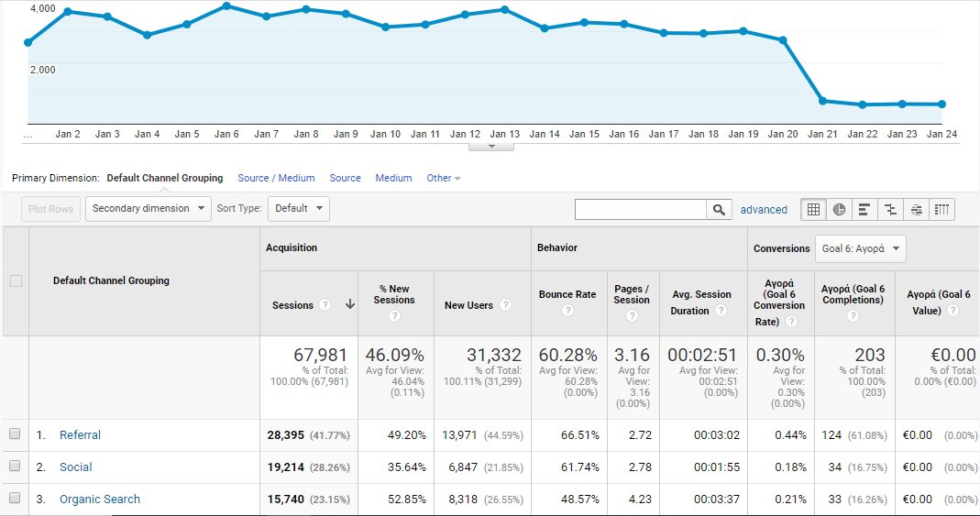Viewport: 980px width, 516px height.
Task: Switch primary dimension to Medium
Action: pyautogui.click(x=393, y=178)
